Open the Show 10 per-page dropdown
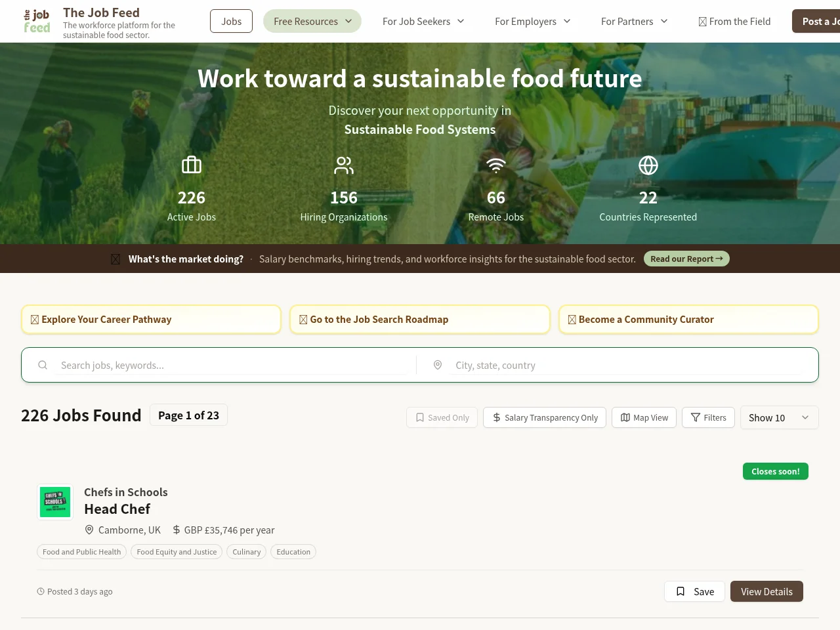 780,417
